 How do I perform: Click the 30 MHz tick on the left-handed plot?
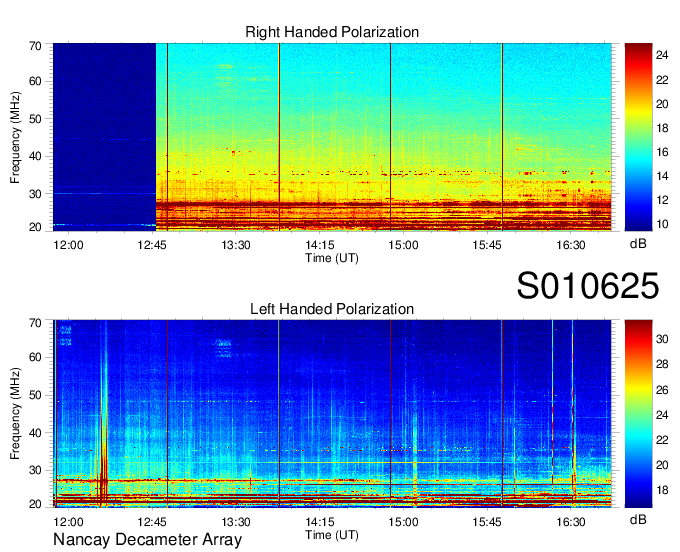pyautogui.click(x=36, y=470)
